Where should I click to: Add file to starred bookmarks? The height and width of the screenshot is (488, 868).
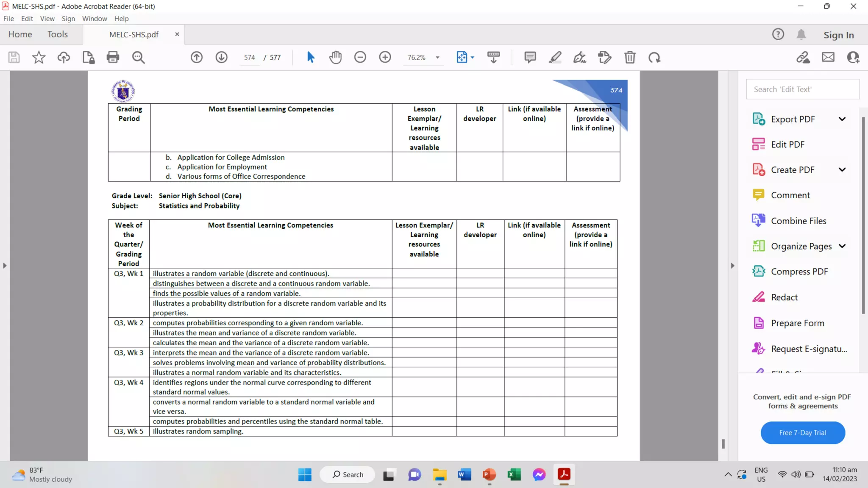coord(39,57)
